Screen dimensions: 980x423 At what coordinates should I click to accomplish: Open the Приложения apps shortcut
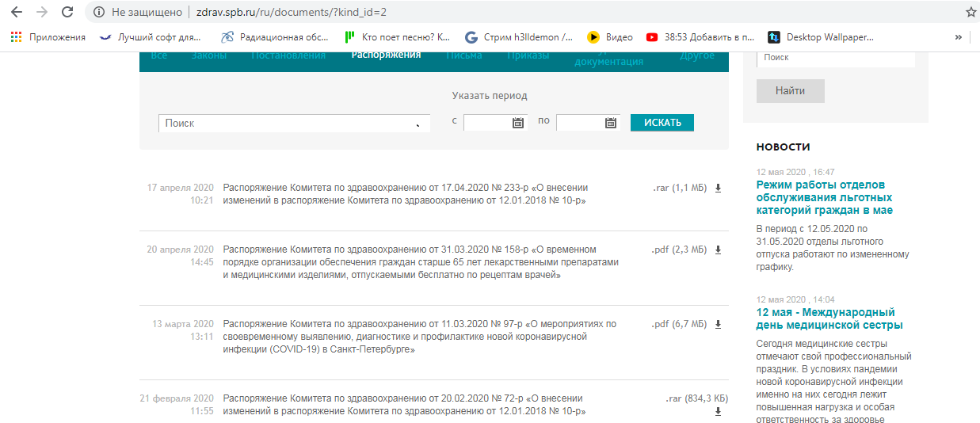[x=48, y=37]
